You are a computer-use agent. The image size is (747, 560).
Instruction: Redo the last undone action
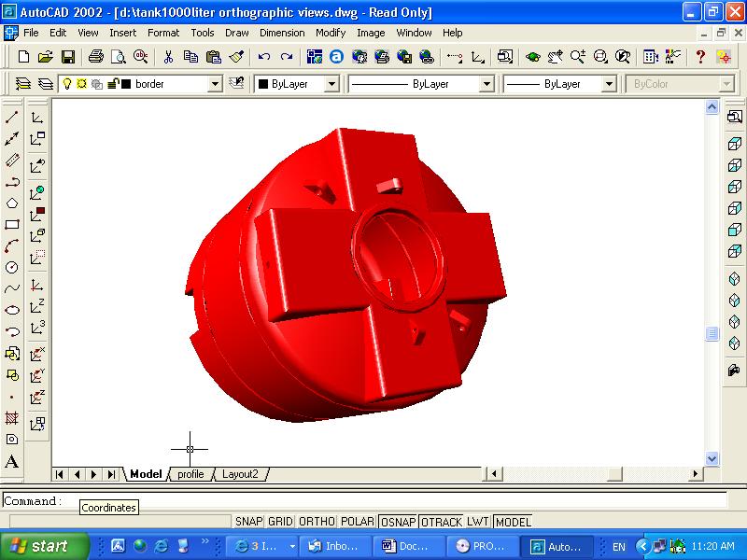(x=287, y=57)
